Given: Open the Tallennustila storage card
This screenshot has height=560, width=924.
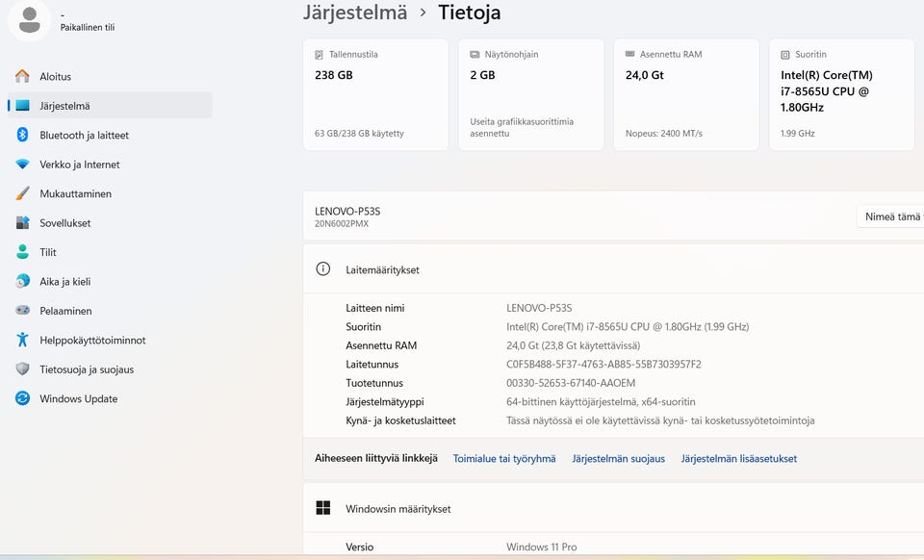Looking at the screenshot, I should tap(375, 94).
